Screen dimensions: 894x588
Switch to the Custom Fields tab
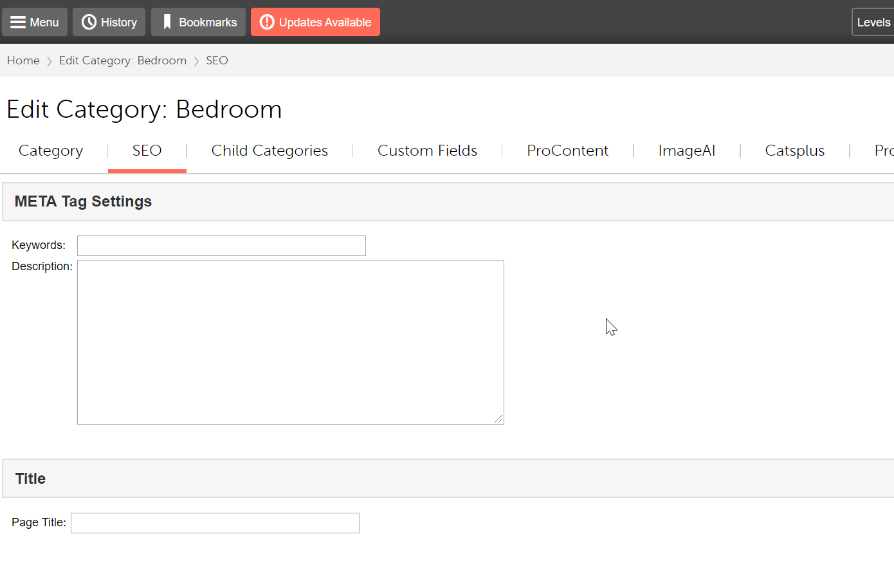[427, 151]
